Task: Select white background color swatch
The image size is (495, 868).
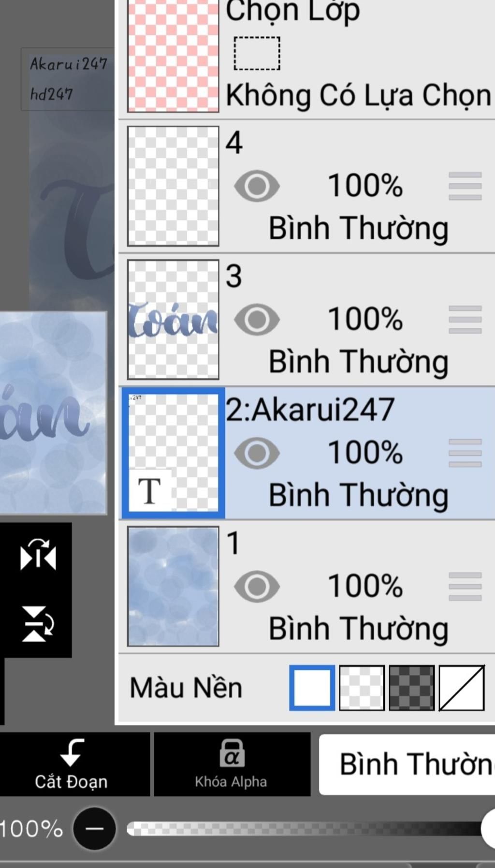Action: (x=312, y=688)
